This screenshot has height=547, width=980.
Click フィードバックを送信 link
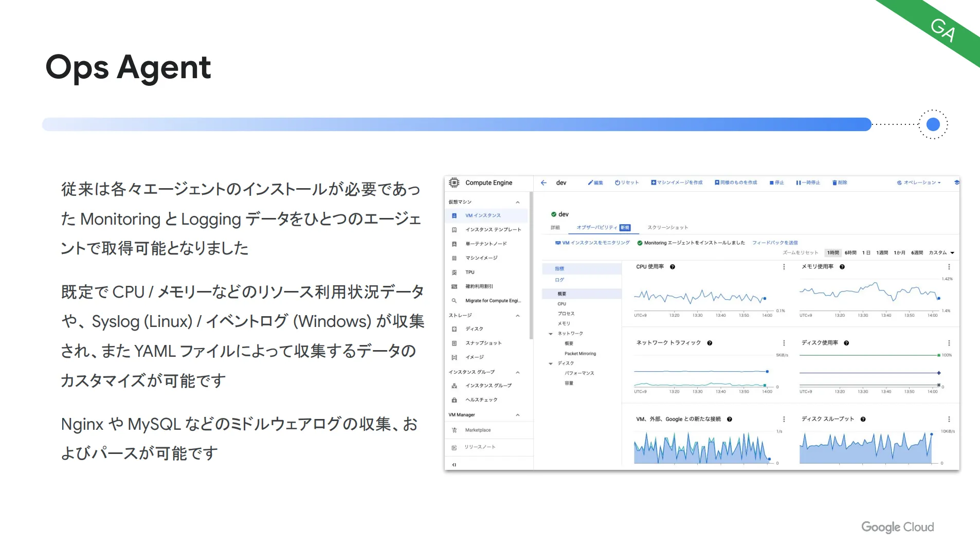(x=775, y=243)
